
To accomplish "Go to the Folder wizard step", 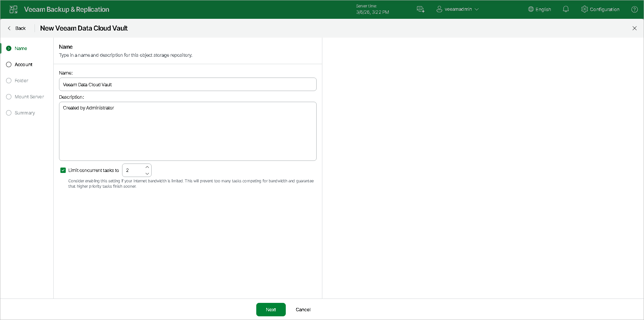I will tap(21, 81).
